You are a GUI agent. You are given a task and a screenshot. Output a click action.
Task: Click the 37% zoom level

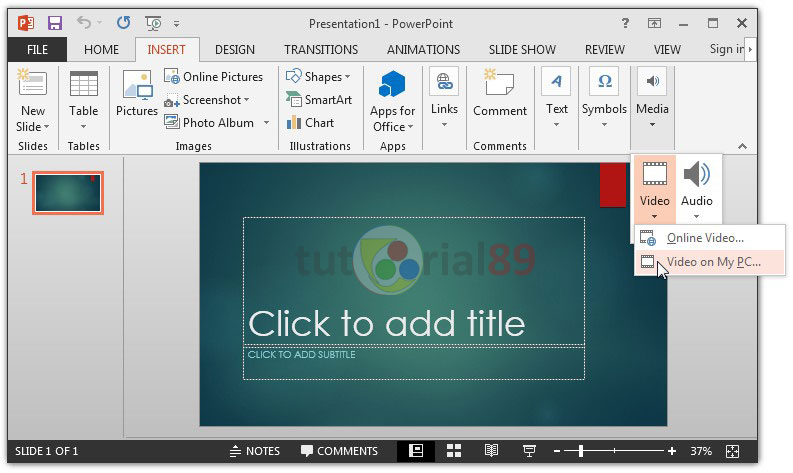pyautogui.click(x=701, y=451)
